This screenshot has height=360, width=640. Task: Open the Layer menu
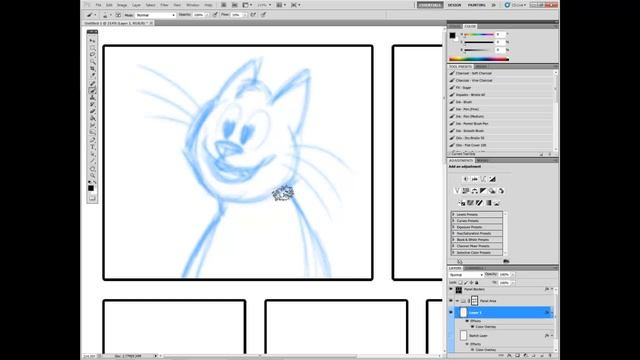[136, 5]
